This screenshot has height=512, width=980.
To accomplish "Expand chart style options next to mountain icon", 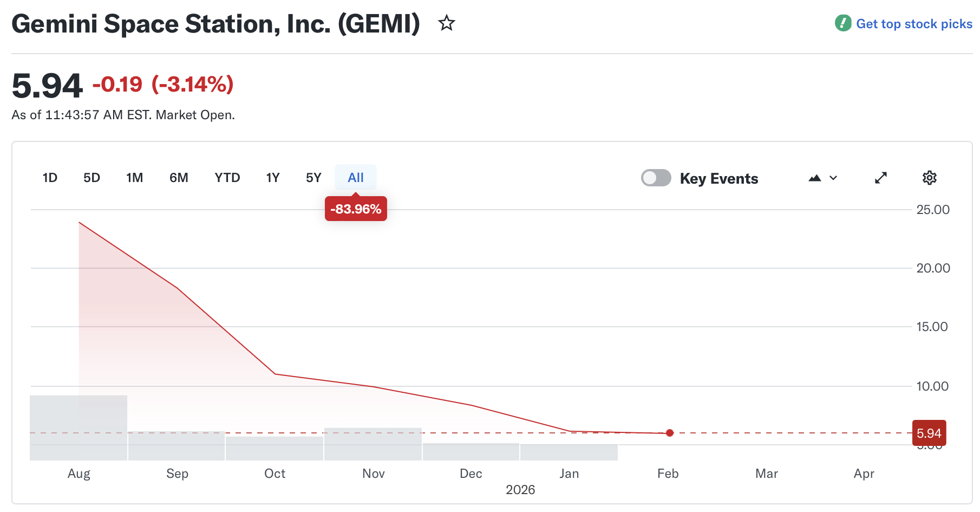I will pos(833,178).
